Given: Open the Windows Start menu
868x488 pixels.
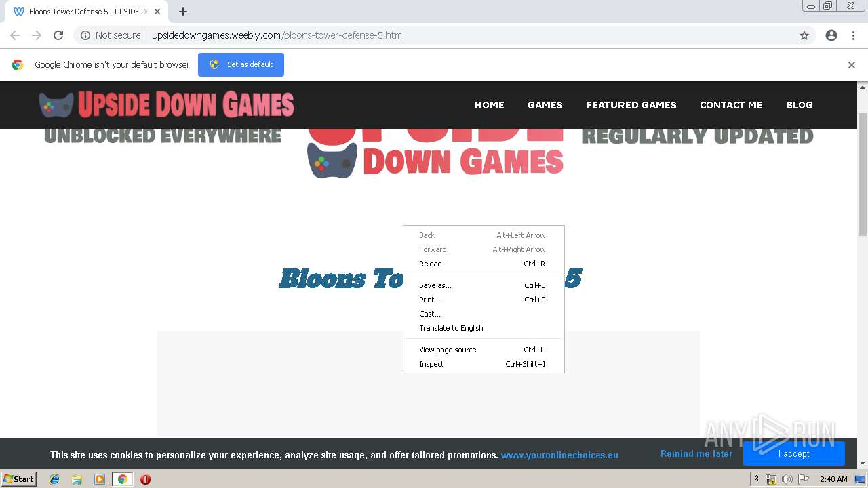Looking at the screenshot, I should pyautogui.click(x=19, y=479).
